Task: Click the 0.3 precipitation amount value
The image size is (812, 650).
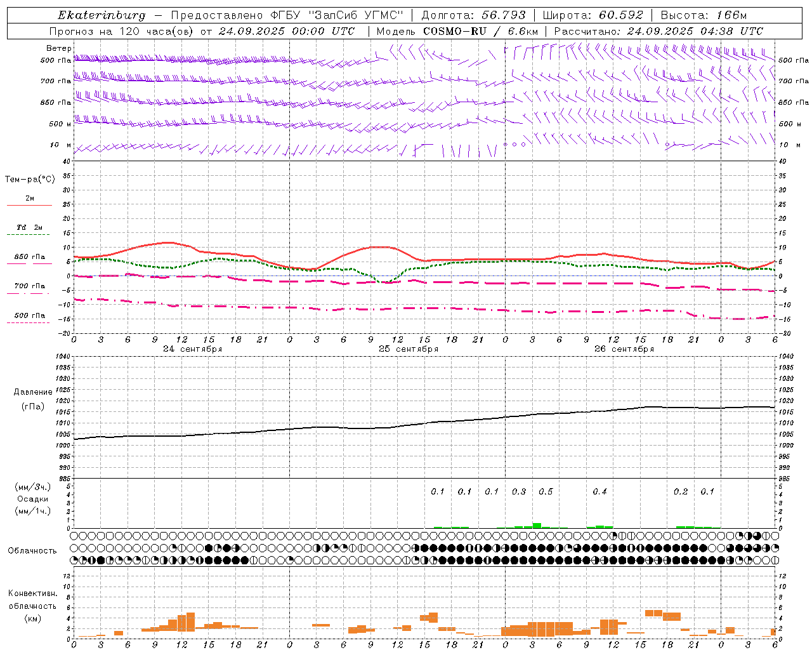Action: [x=519, y=492]
